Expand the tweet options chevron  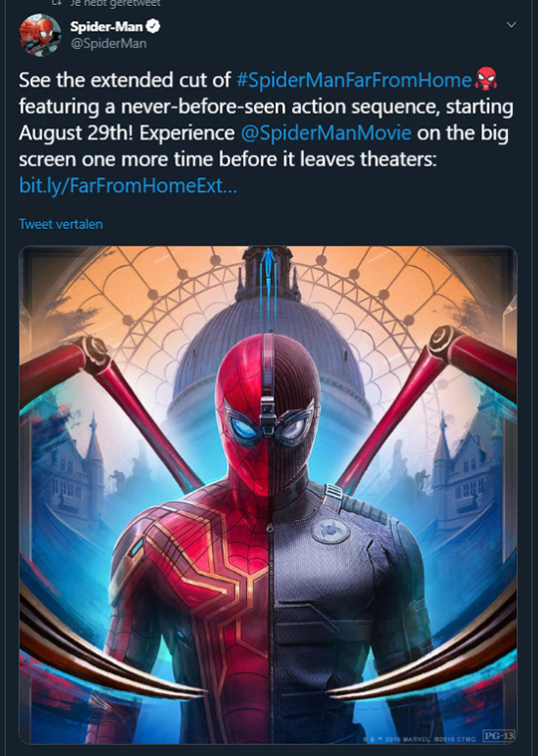tap(511, 25)
